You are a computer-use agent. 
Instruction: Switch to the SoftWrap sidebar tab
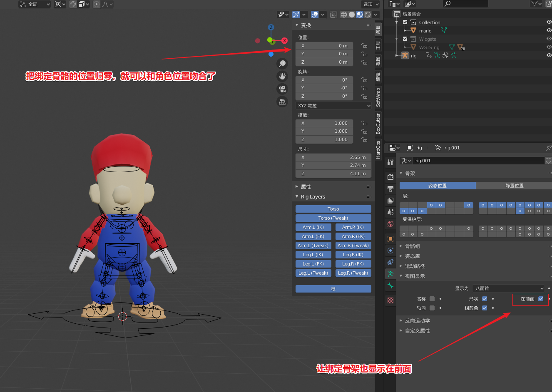378,97
